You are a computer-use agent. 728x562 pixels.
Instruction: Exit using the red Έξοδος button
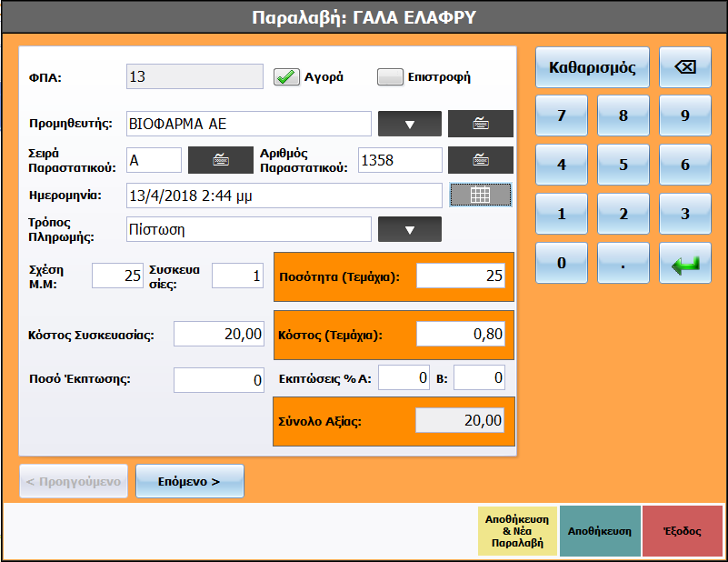(683, 531)
